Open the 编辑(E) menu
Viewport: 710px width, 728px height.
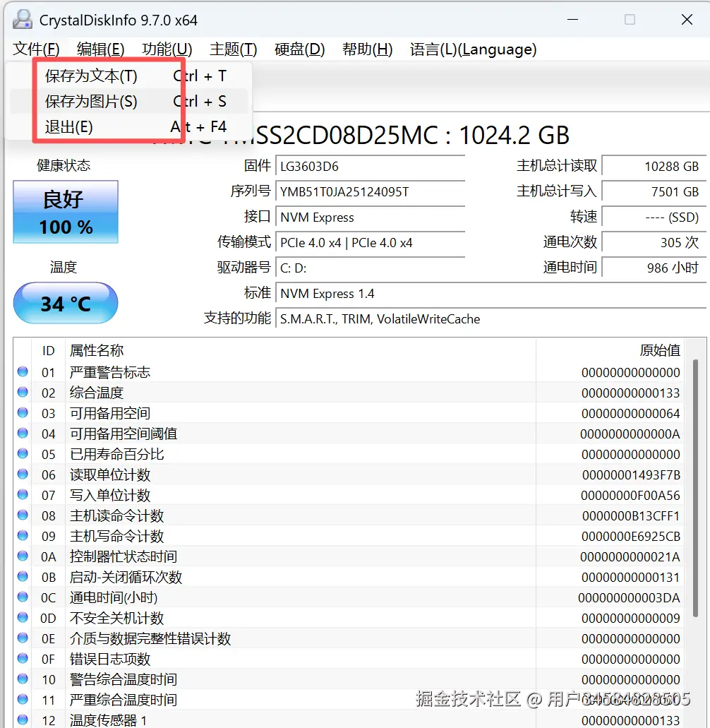(101, 49)
